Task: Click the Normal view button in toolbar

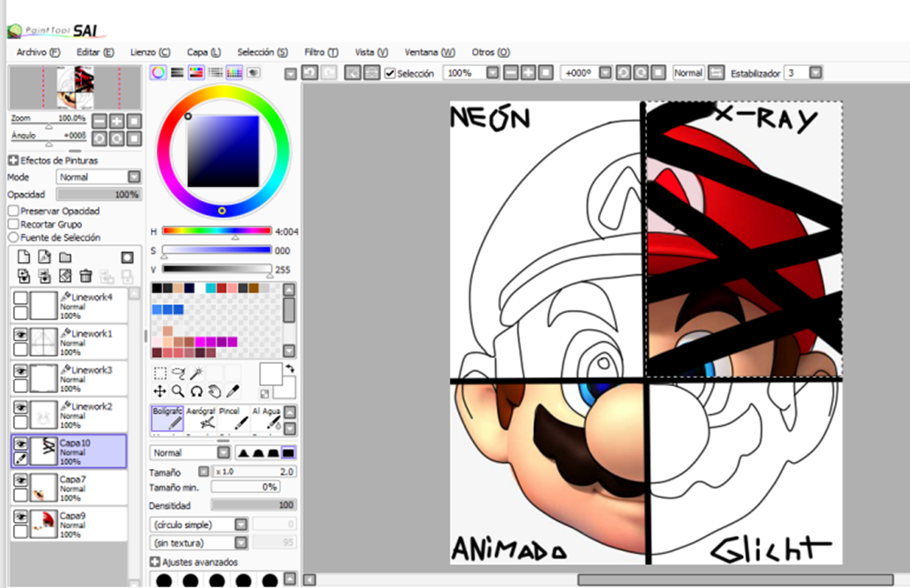Action: [688, 73]
